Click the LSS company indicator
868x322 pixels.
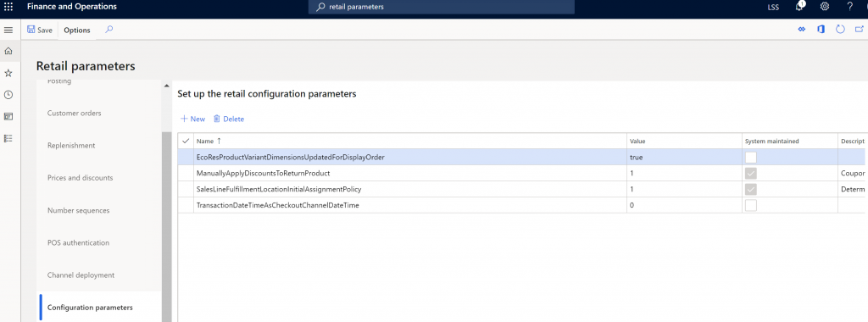click(x=773, y=7)
